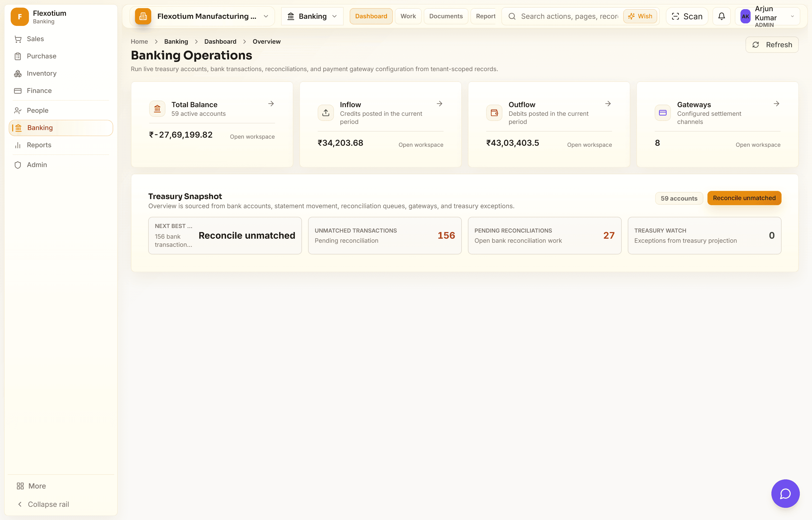Viewport: 812px width, 520px height.
Task: Open notifications bell
Action: click(721, 16)
